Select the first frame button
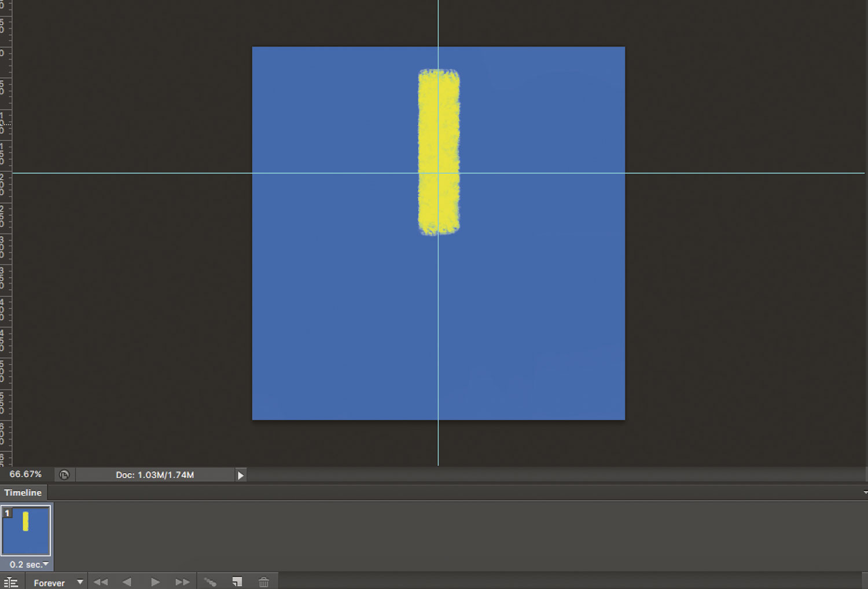The image size is (868, 589). click(x=101, y=582)
